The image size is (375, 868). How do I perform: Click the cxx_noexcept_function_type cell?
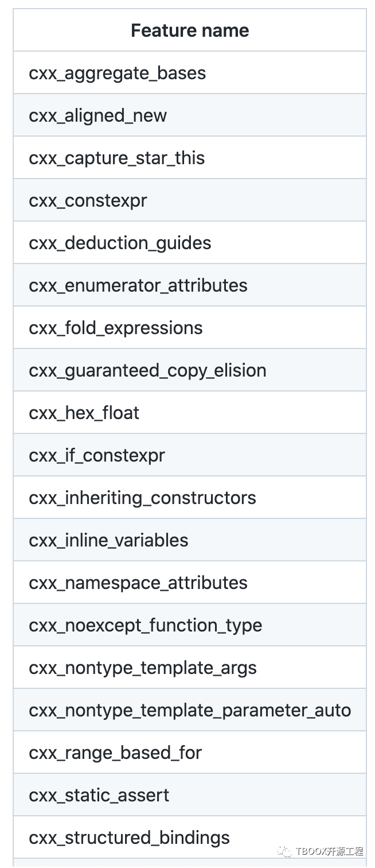pos(190,625)
